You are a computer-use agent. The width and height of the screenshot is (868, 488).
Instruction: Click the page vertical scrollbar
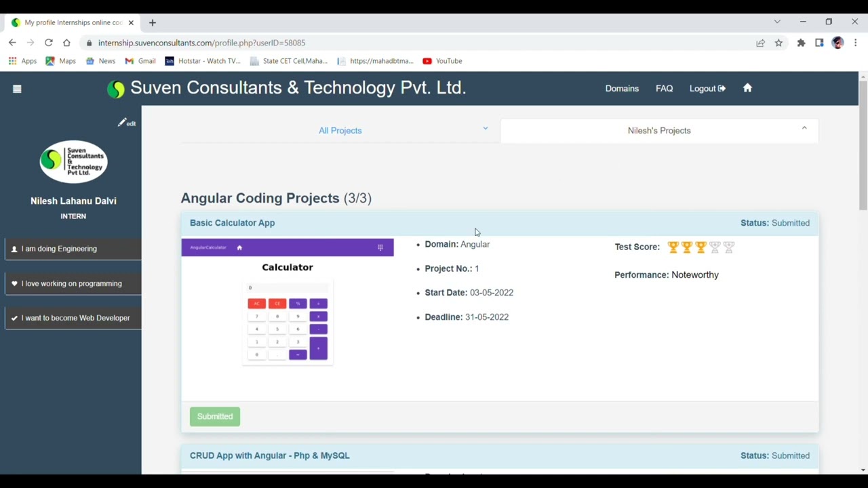[863, 146]
